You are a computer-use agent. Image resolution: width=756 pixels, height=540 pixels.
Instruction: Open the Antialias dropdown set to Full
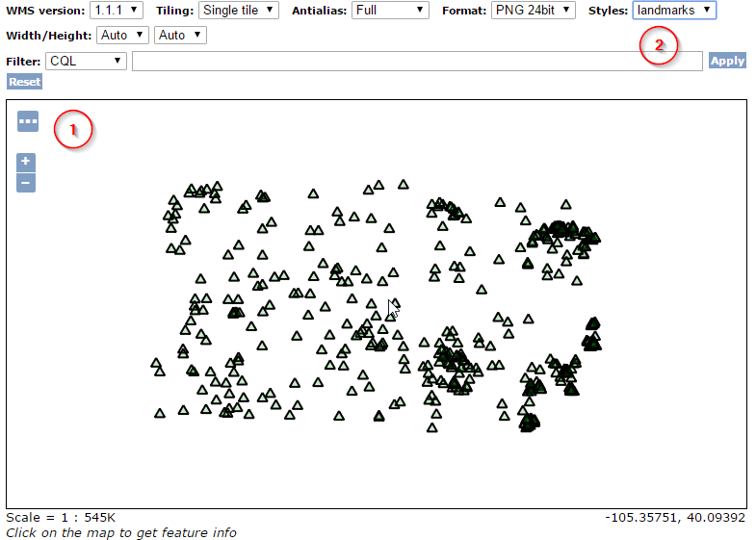coord(390,11)
